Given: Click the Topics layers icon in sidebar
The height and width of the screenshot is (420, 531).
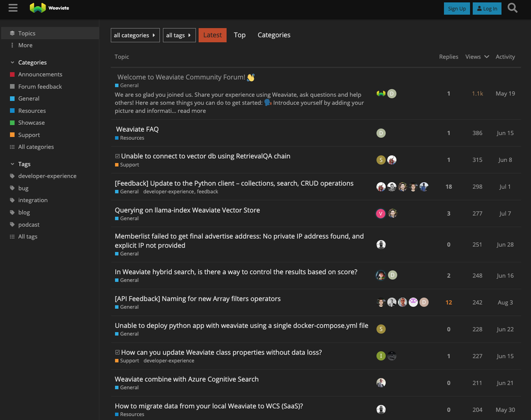Looking at the screenshot, I should coord(12,33).
